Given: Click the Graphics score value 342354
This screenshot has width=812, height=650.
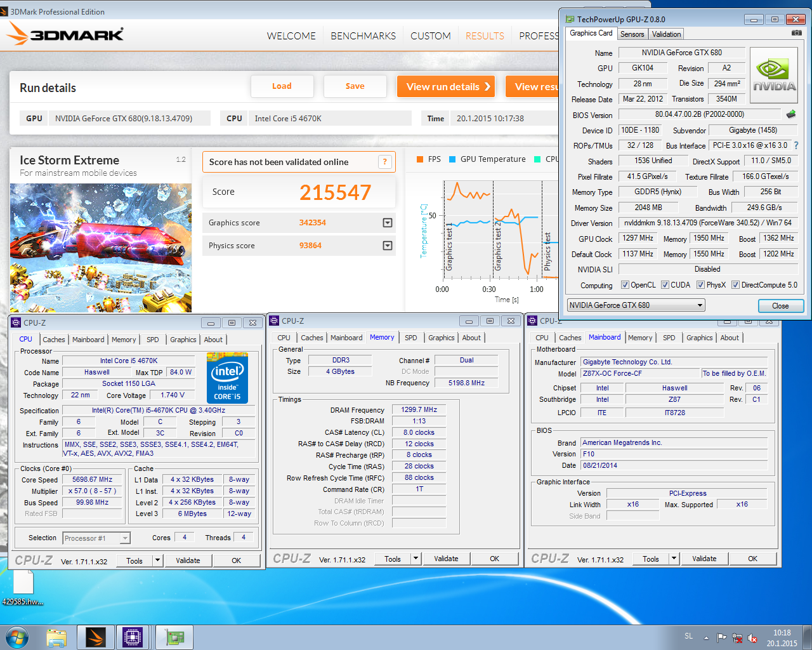Looking at the screenshot, I should tap(313, 223).
